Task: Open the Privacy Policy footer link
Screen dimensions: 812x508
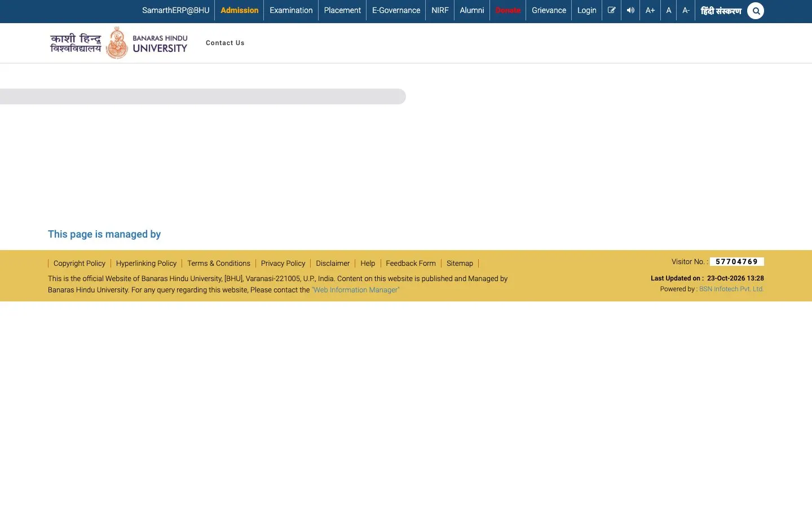Action: click(283, 264)
